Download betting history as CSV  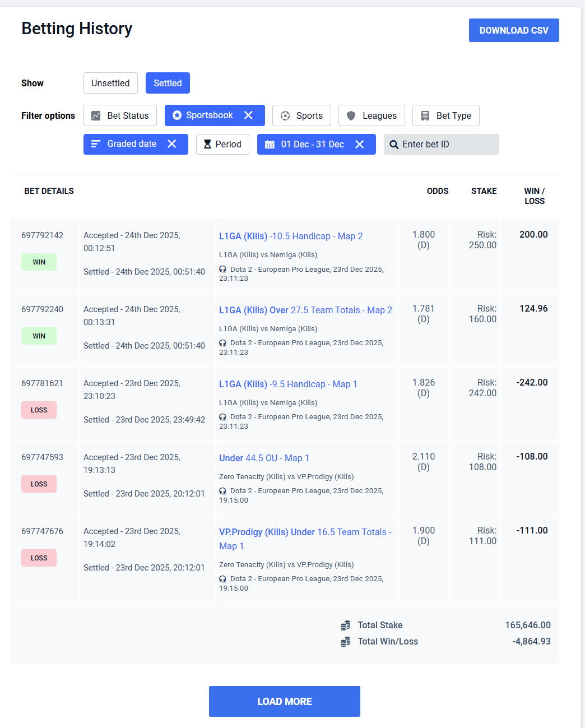pos(513,30)
